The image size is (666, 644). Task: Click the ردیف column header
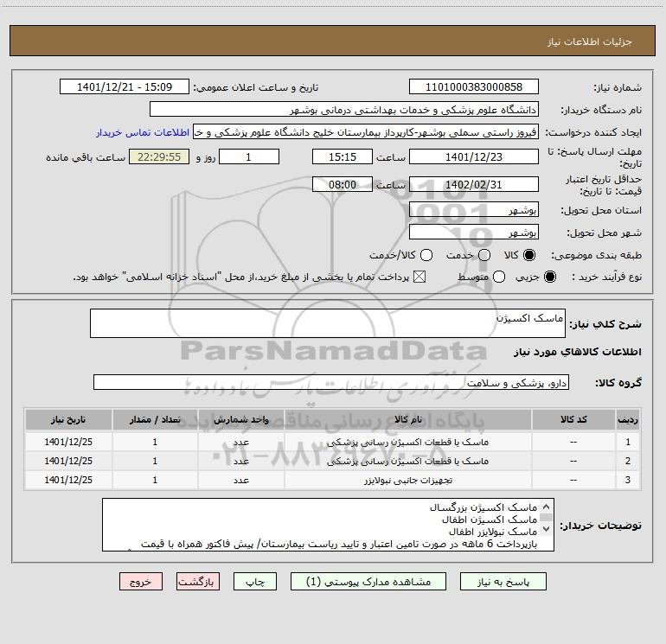click(x=628, y=420)
